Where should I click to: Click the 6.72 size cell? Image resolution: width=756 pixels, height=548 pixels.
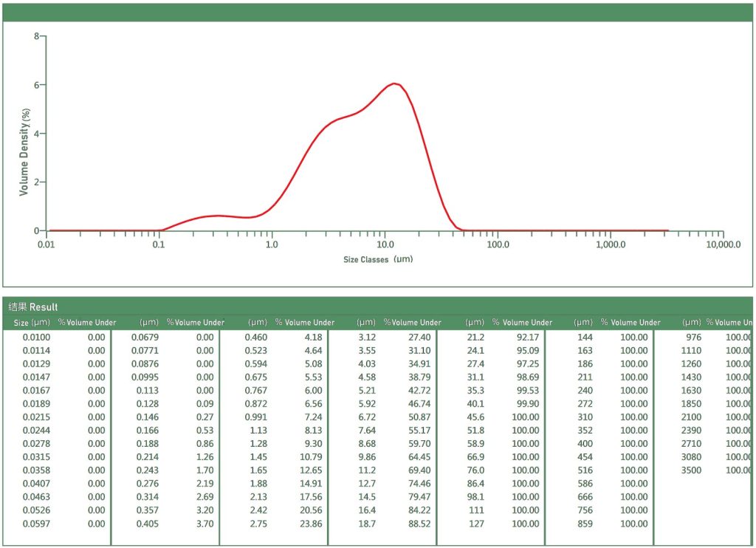click(x=367, y=417)
